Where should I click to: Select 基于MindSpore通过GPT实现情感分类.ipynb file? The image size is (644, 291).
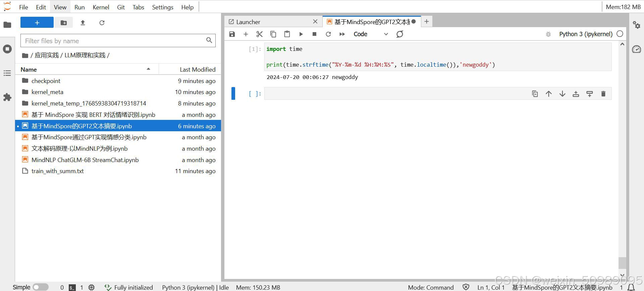[x=118, y=137]
